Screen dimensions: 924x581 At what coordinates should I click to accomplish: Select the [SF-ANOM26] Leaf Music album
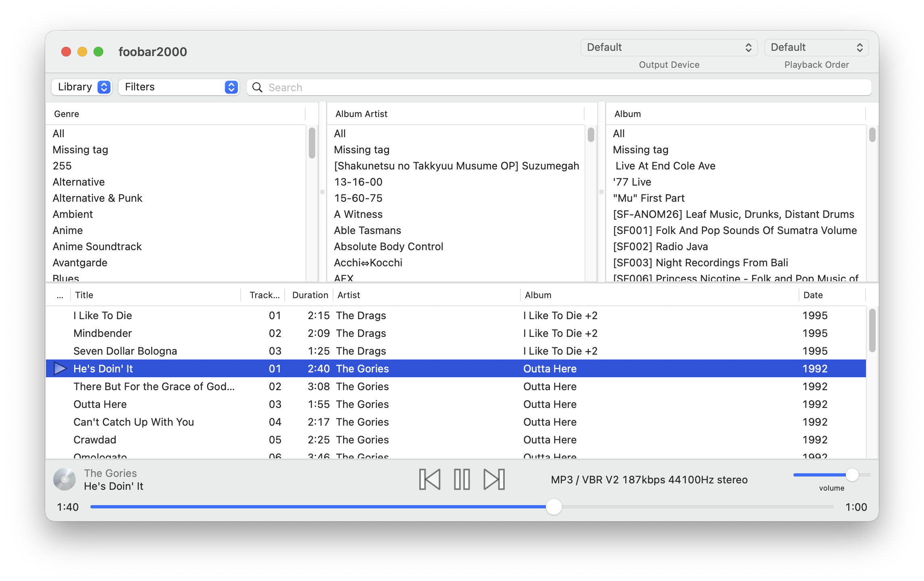[736, 214]
